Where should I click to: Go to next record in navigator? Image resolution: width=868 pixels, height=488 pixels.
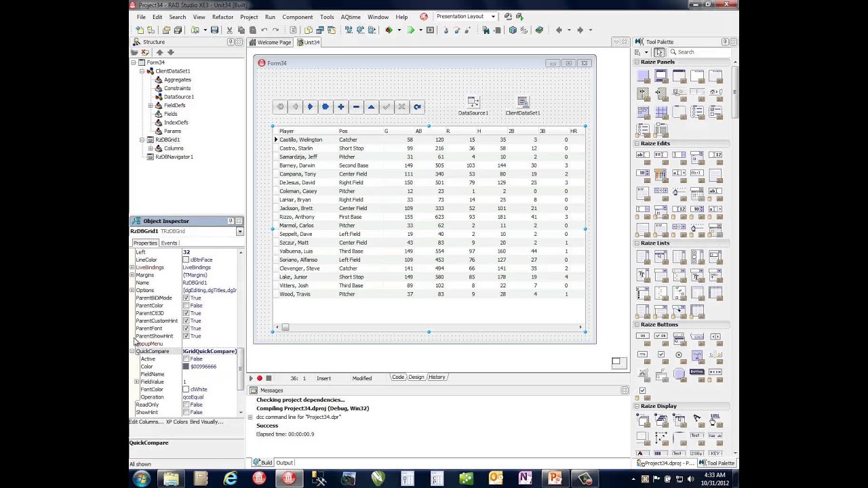[311, 106]
